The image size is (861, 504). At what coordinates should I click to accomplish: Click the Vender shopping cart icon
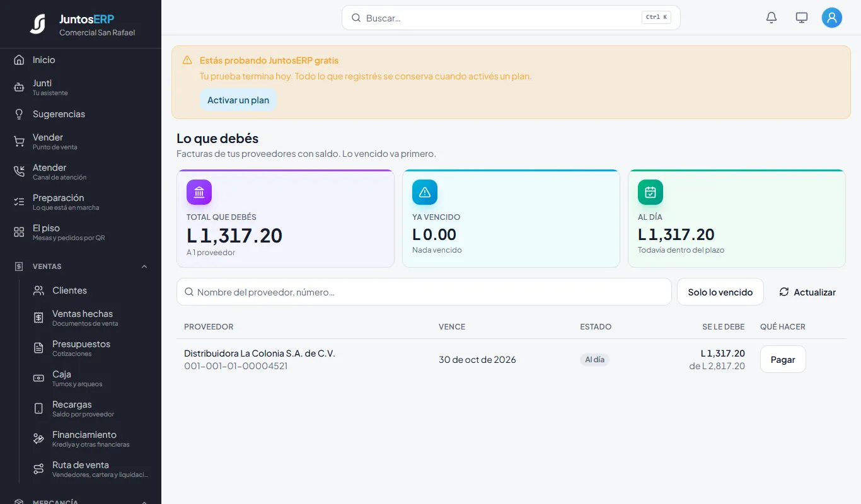(19, 142)
